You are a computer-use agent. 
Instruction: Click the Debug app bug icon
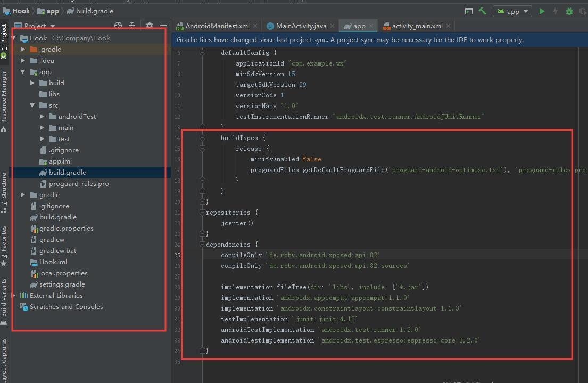point(569,11)
